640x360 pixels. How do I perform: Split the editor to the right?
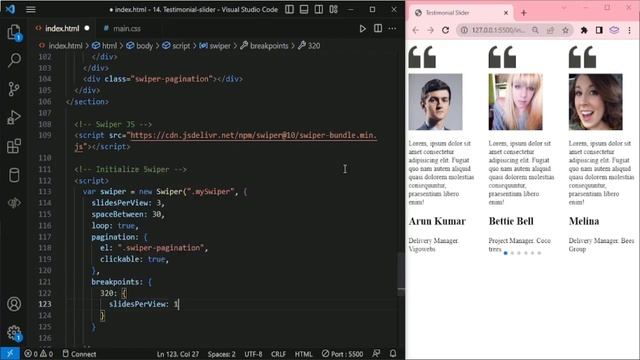pyautogui.click(x=378, y=28)
